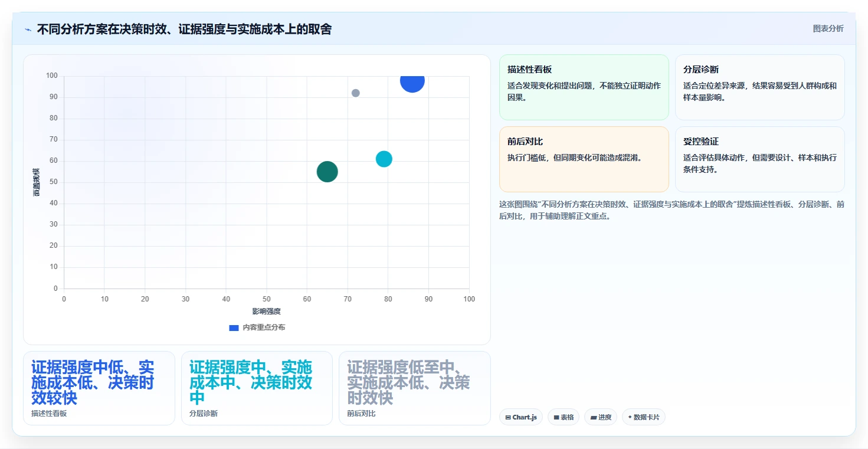
Task: Click the icon inside 表格 chip
Action: [556, 417]
